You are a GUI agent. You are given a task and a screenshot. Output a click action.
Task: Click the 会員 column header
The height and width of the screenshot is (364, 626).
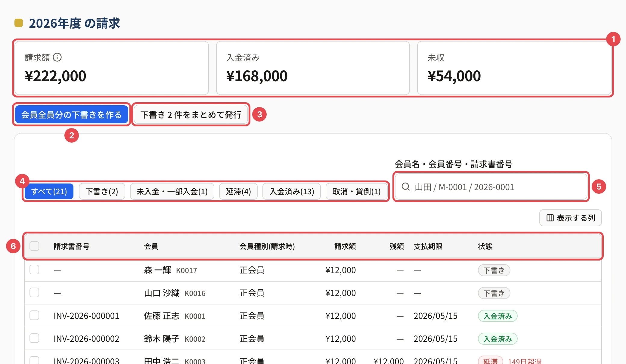(151, 246)
